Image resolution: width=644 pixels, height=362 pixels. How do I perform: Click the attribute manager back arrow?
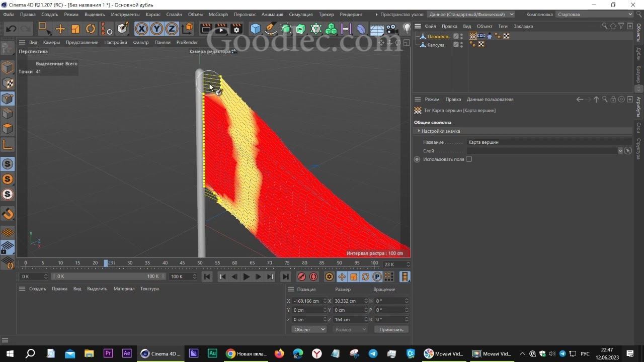580,100
